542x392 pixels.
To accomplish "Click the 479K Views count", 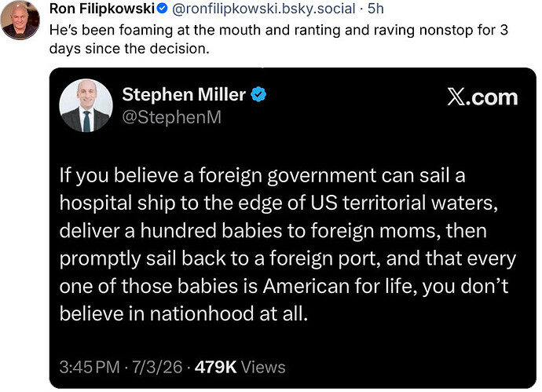I will 240,367.
